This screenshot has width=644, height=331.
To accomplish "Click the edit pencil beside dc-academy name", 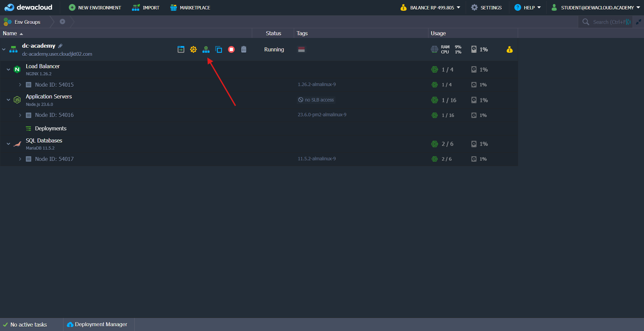I will coord(60,46).
